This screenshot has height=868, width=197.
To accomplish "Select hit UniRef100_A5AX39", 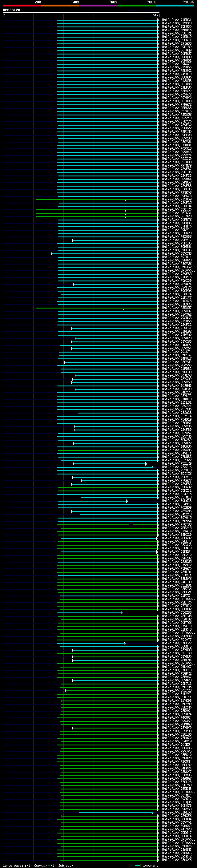I will click(177, 281).
